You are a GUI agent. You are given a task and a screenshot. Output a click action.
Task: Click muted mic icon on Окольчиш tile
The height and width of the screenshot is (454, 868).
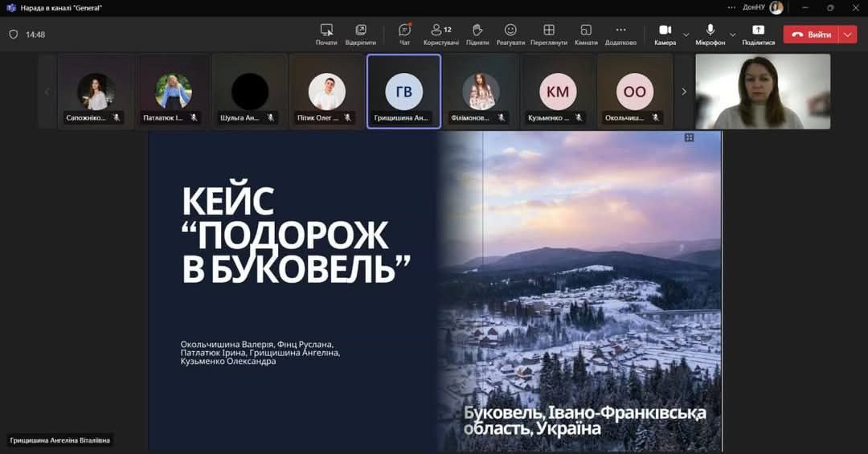point(655,117)
